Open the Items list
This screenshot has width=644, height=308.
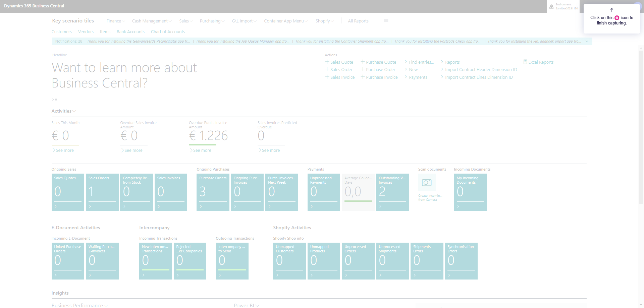point(105,32)
